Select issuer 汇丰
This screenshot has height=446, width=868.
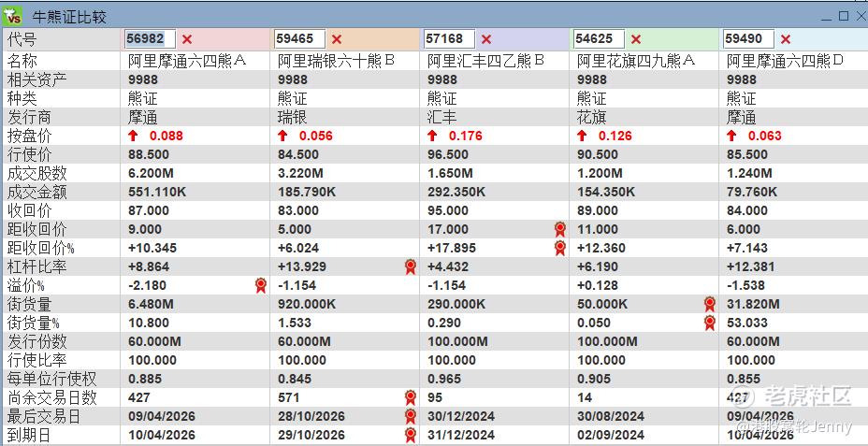[x=441, y=117]
